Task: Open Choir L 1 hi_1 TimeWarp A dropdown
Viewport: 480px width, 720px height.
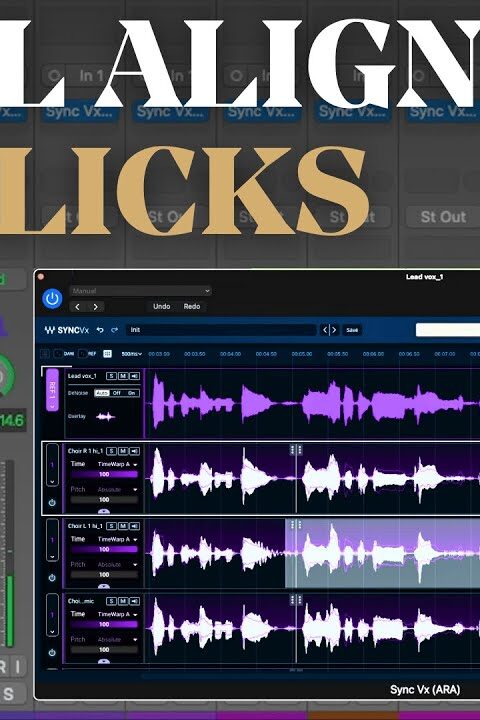Action: 118,539
